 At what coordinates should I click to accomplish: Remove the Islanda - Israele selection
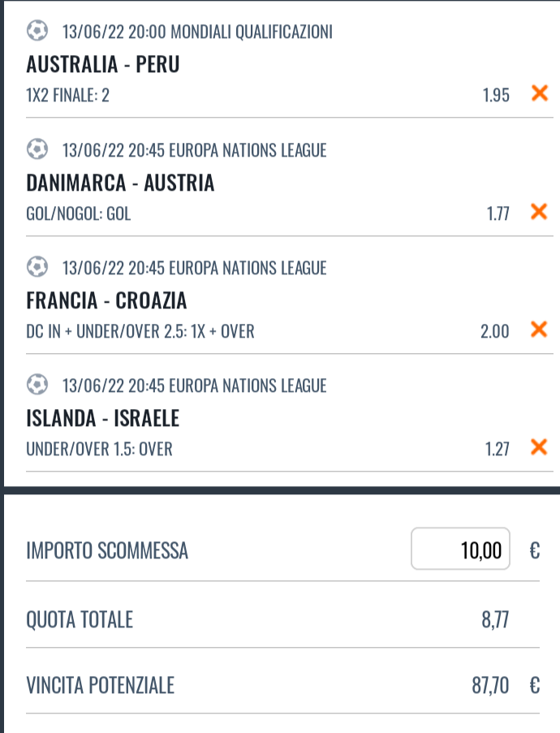click(539, 447)
